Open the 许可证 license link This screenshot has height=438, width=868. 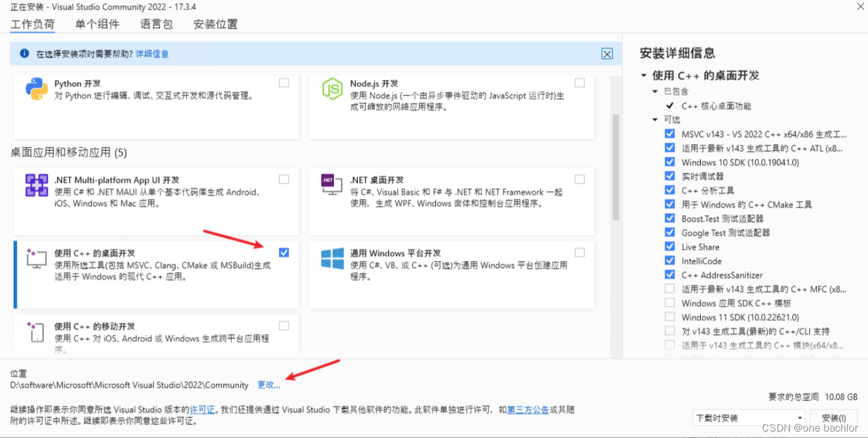coord(203,410)
